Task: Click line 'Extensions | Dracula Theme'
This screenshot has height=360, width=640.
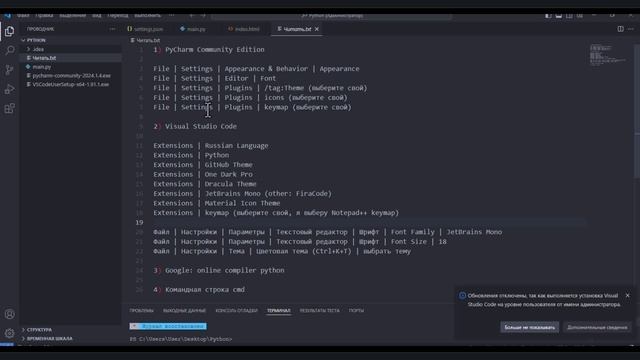Action: point(205,184)
